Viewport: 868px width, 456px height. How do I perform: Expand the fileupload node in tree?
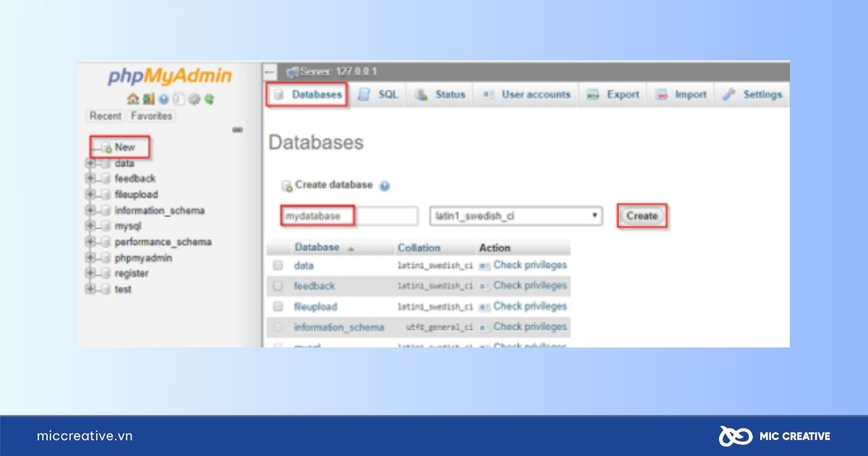point(90,195)
